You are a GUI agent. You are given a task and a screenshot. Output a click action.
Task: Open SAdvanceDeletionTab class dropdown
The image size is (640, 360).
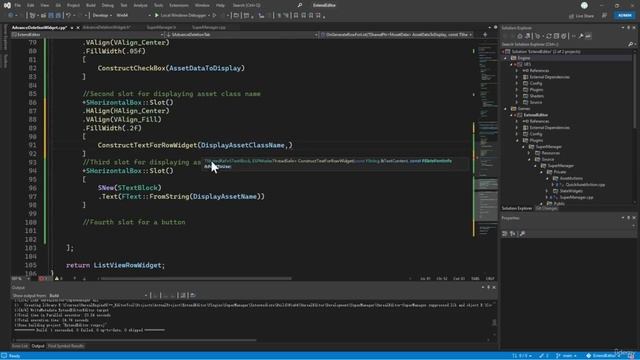click(x=242, y=35)
